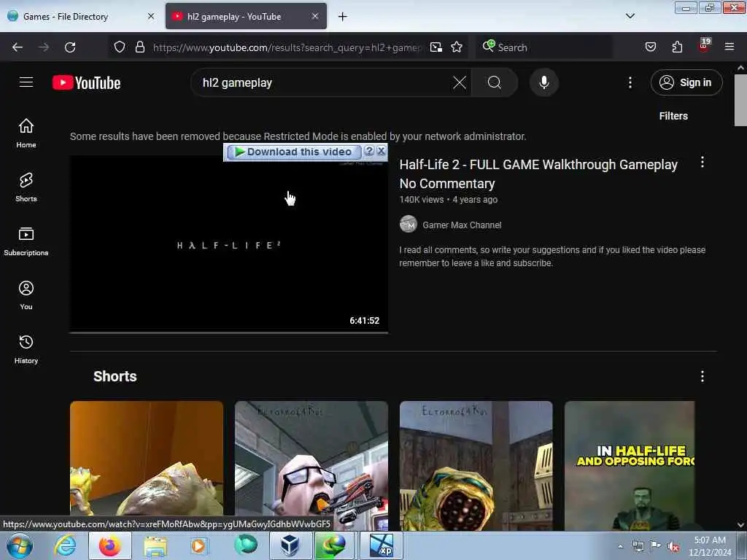
Task: Open Half-Life 2 FULL GAME Walkthrough title
Action: pos(538,174)
